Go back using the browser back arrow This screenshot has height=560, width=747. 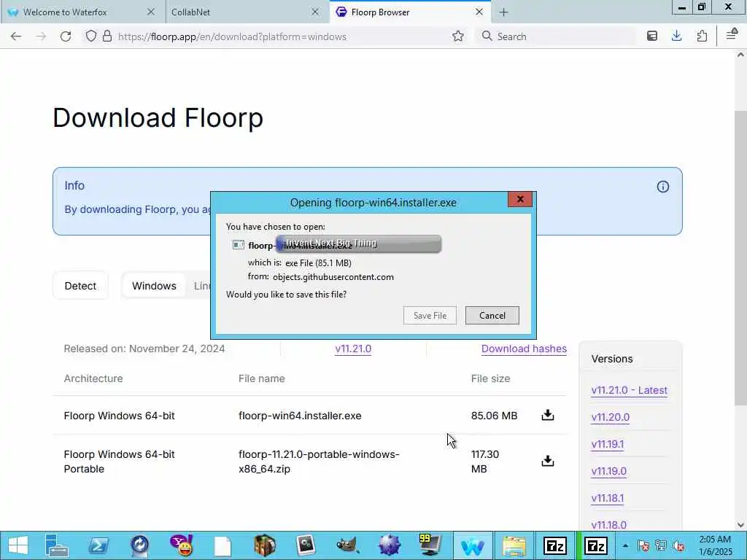tap(16, 36)
